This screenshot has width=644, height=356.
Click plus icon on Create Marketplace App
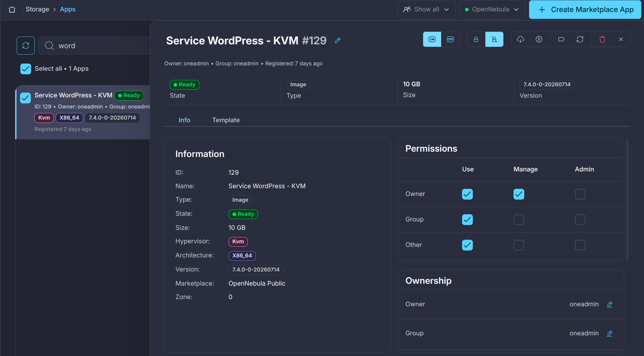pos(542,10)
